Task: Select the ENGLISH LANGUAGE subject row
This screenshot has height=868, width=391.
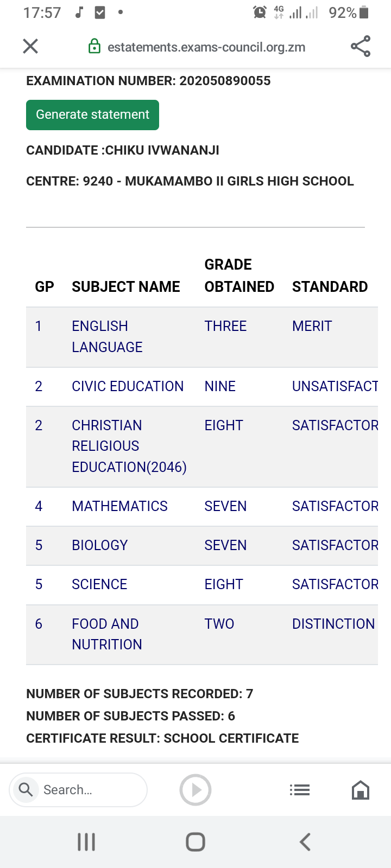Action: click(x=107, y=336)
